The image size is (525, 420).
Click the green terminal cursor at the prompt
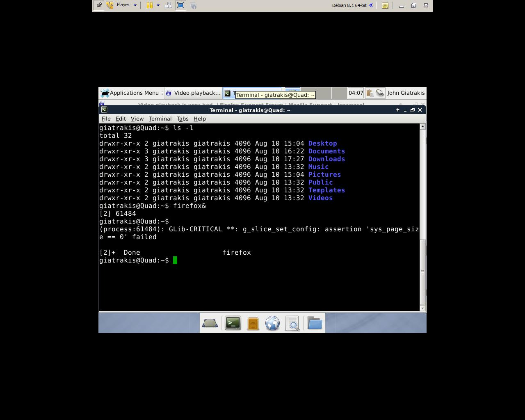175,260
